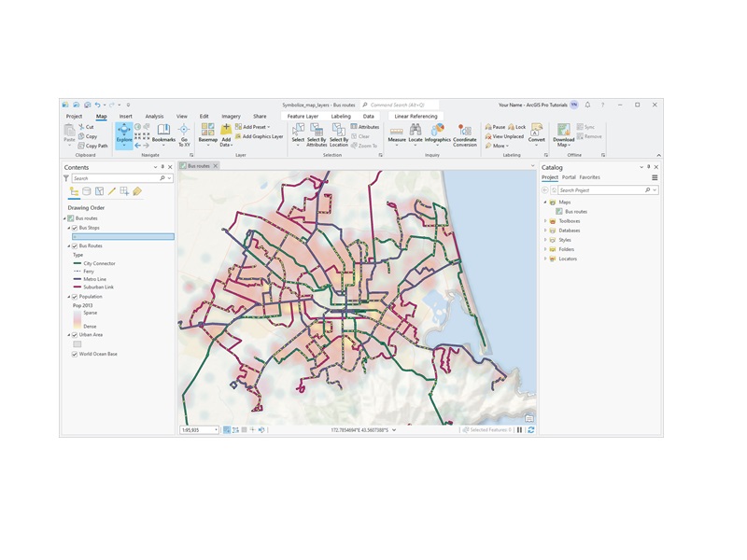Uncheck the Bus Stops layer

click(x=75, y=228)
